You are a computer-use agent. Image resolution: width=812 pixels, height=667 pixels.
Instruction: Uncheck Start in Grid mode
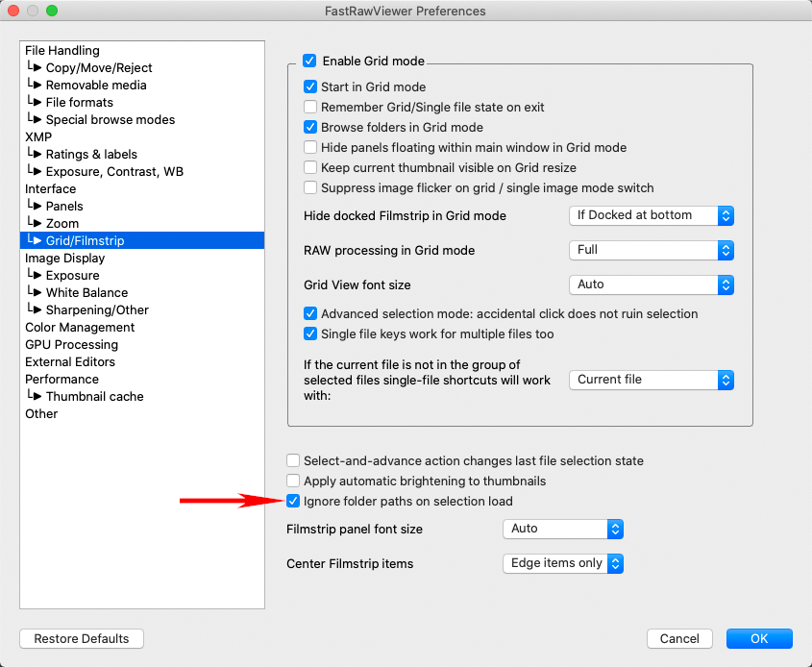tap(310, 86)
